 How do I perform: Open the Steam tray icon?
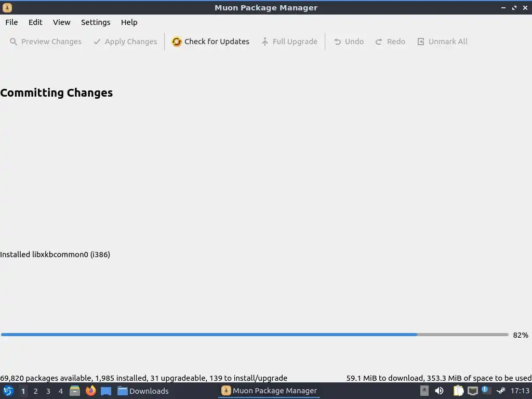[x=501, y=391]
